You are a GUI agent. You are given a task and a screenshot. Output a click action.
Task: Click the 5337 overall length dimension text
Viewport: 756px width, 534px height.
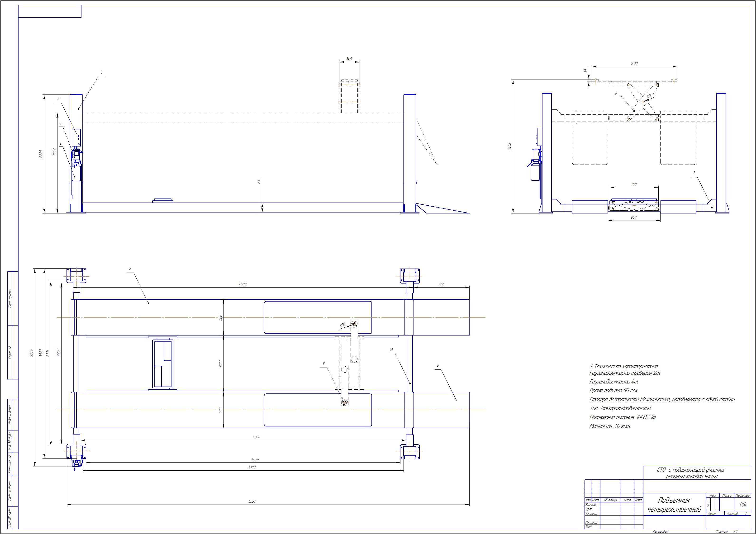point(252,501)
